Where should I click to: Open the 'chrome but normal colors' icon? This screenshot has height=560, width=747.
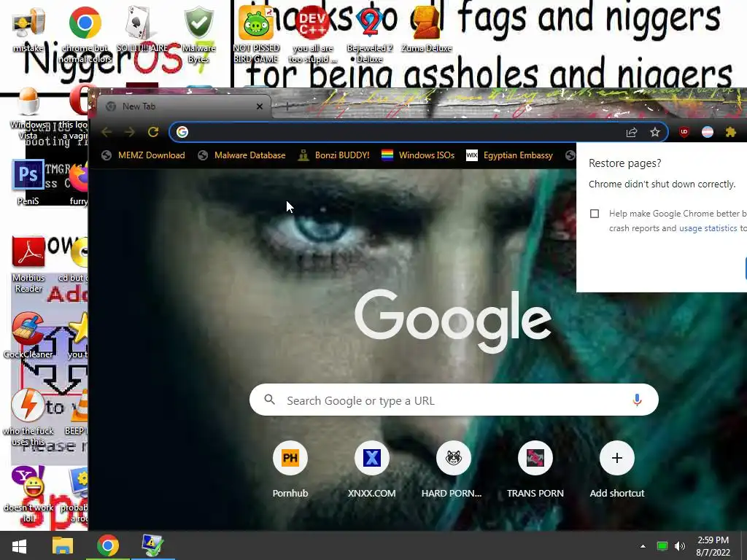pyautogui.click(x=85, y=34)
